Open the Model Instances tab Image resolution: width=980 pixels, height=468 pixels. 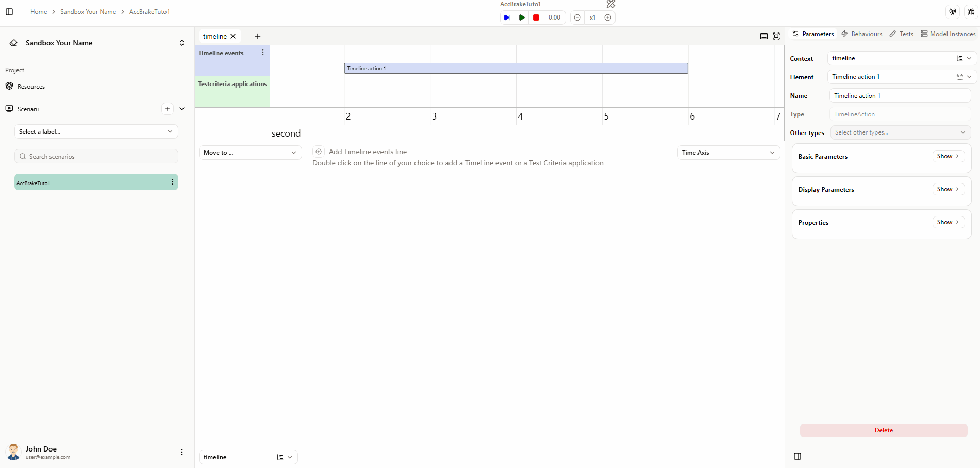[x=948, y=34]
